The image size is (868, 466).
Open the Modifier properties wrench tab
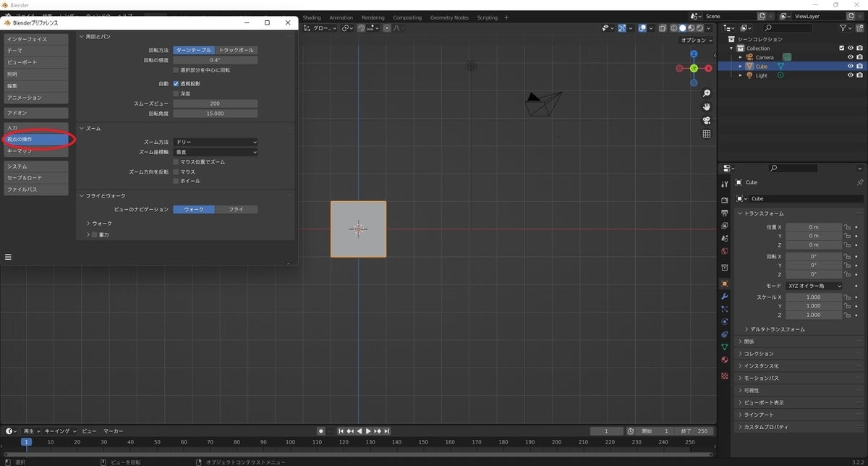point(725,297)
